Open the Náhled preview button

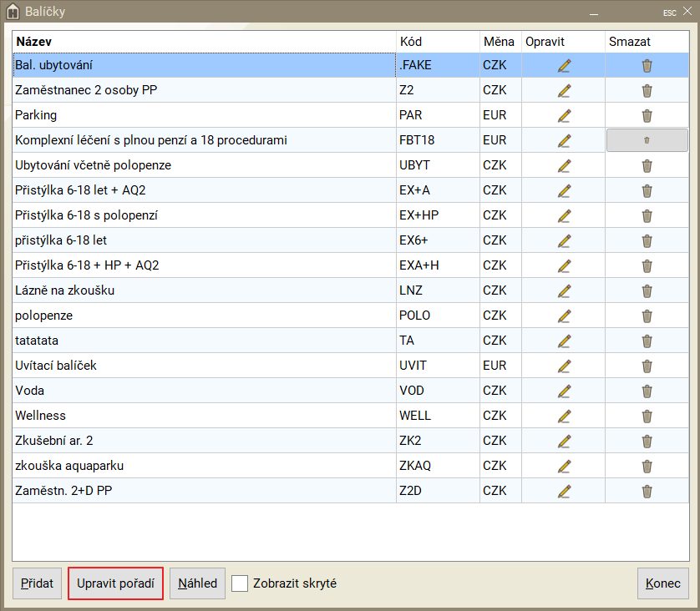pos(197,583)
